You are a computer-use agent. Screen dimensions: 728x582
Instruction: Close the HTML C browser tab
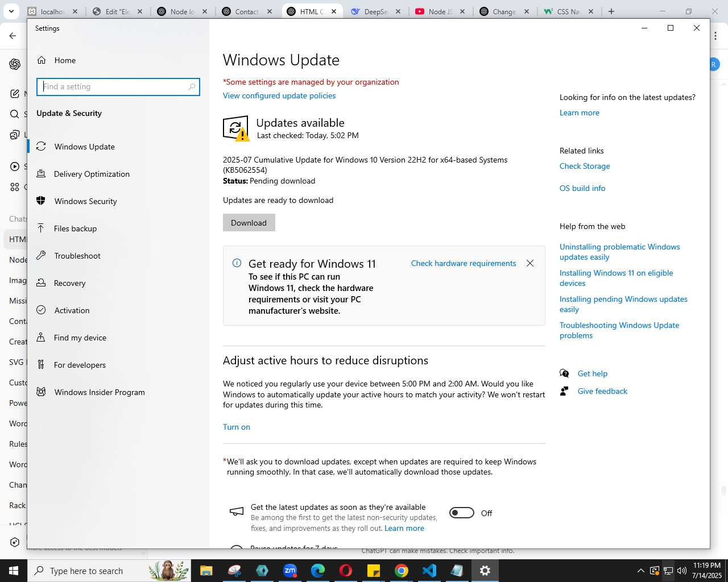coord(334,11)
